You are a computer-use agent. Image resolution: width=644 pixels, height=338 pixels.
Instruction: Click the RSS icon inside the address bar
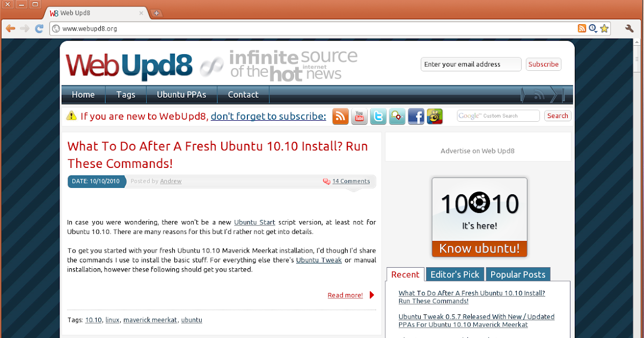pos(582,28)
